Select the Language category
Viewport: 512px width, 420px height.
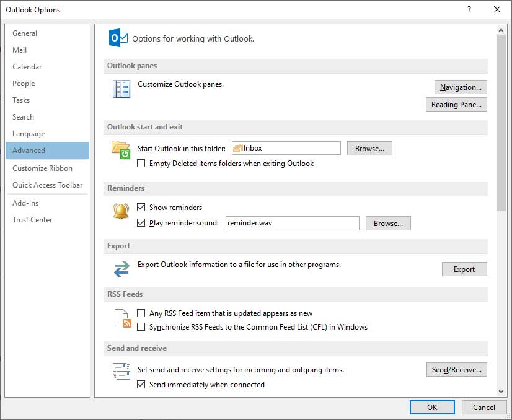coord(47,134)
